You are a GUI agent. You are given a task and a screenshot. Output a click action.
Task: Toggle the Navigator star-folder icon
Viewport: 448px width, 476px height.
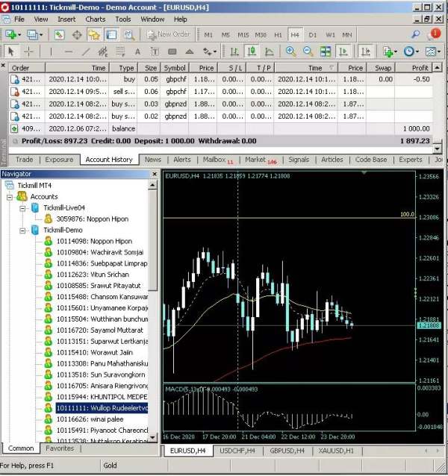tap(94, 35)
